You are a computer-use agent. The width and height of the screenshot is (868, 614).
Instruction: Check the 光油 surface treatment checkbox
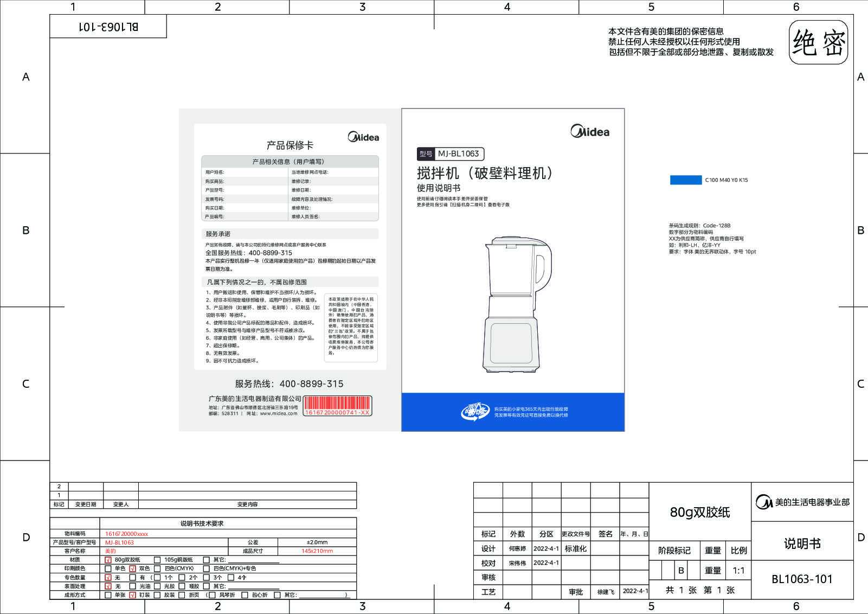(x=132, y=586)
